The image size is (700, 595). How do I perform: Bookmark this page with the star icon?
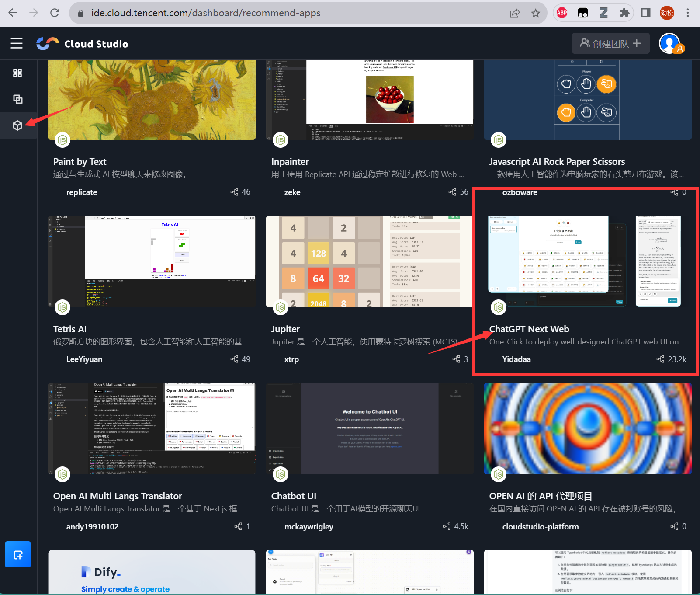tap(536, 13)
